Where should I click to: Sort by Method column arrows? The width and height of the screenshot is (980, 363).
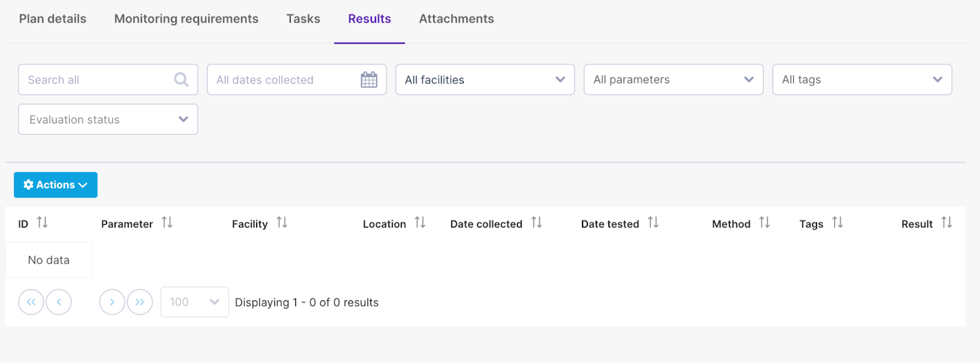(x=764, y=223)
